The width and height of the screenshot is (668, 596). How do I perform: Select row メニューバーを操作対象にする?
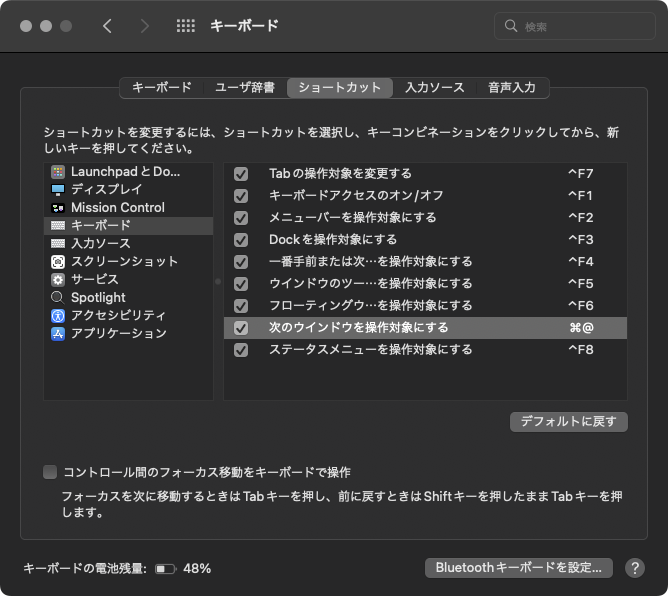pos(425,218)
